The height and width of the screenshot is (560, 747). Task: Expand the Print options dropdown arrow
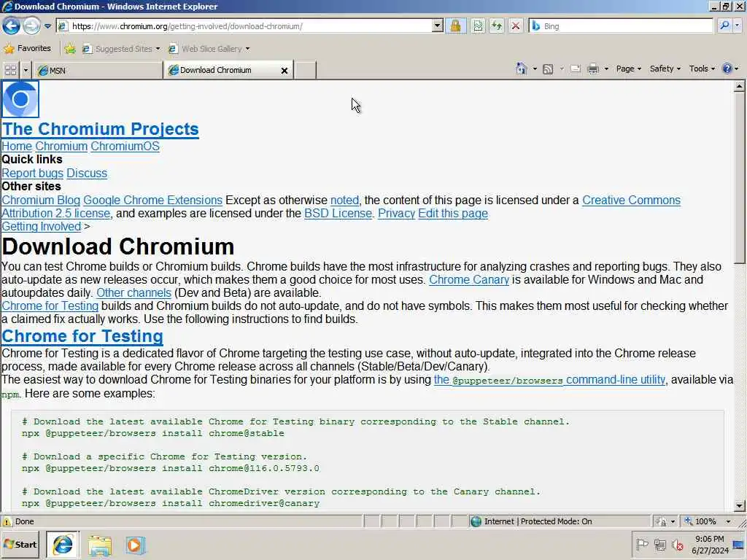(606, 69)
